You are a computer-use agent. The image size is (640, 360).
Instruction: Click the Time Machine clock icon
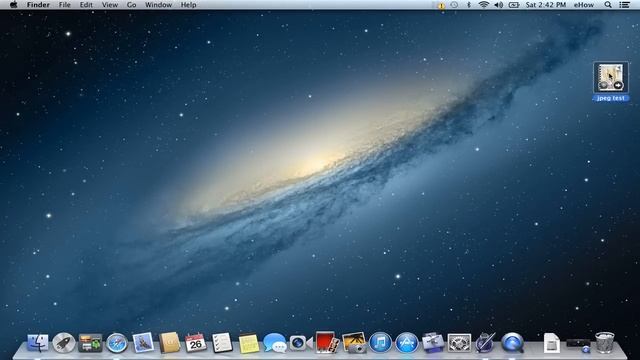[454, 5]
